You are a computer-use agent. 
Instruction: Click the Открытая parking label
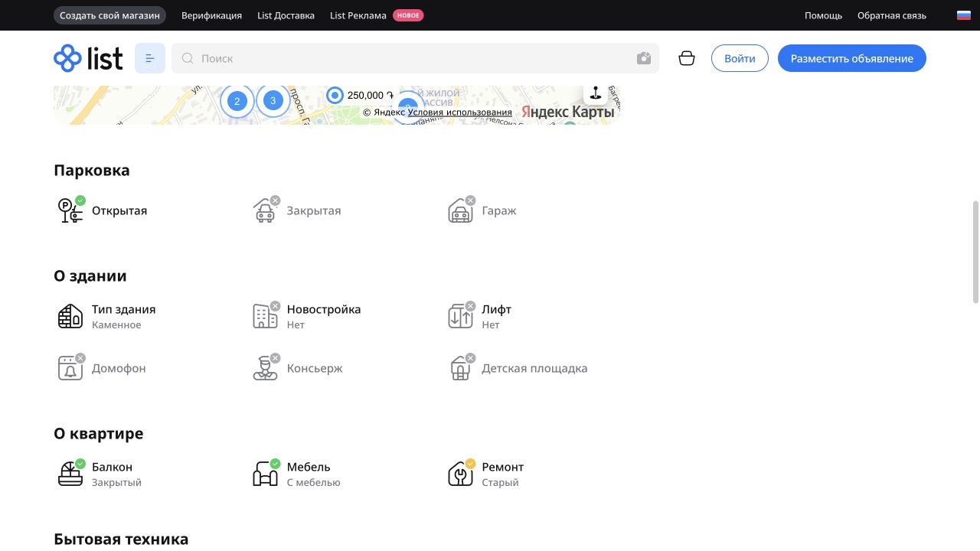(x=119, y=210)
